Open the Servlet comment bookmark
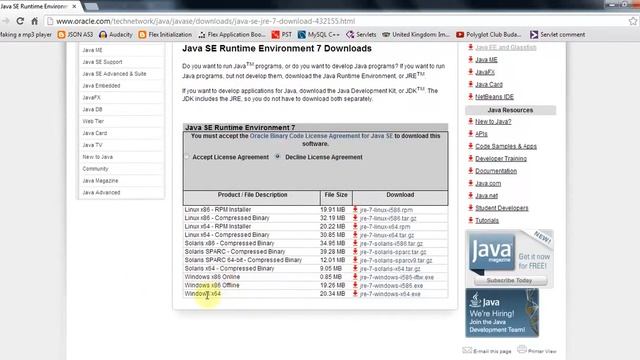This screenshot has height=360, width=640. pos(558,35)
